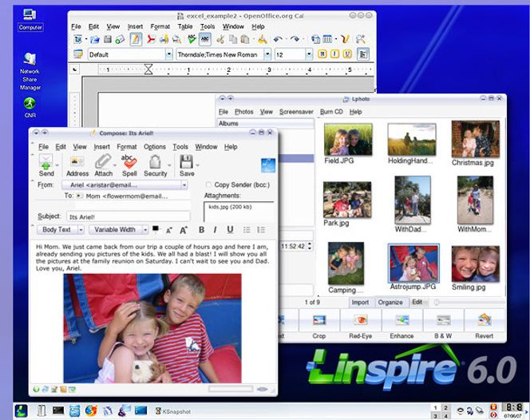Toggle numbered list in Compose formatting bar
This screenshot has height=420, width=530.
click(261, 230)
